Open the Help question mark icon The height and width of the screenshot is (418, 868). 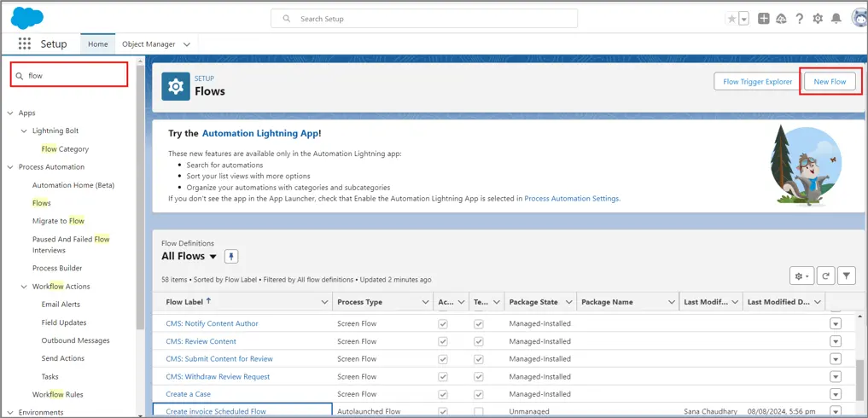[800, 19]
